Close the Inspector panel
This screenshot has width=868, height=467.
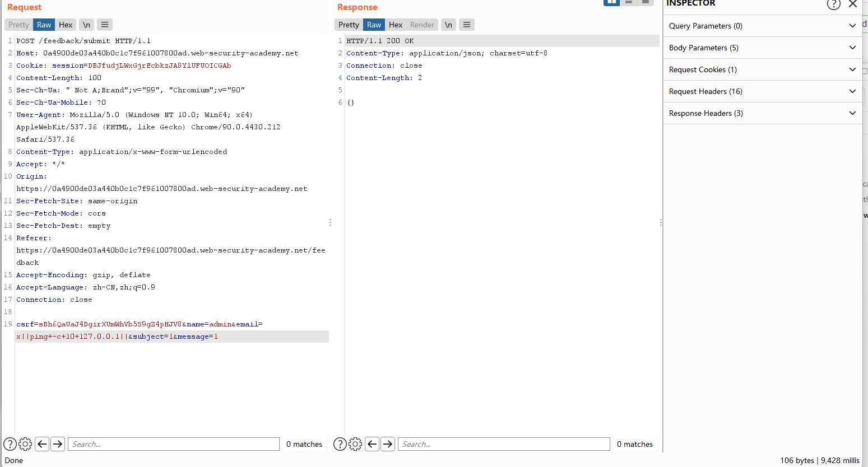[853, 4]
